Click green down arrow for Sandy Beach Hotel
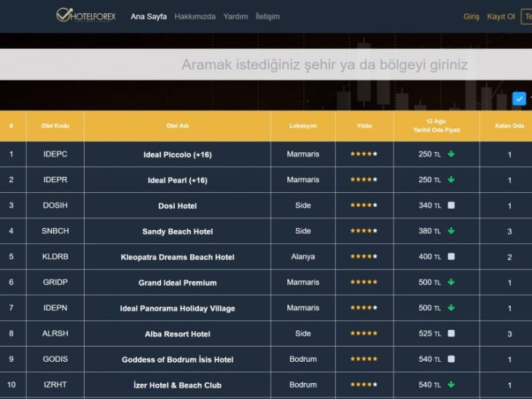The width and height of the screenshot is (532, 399). pos(451,231)
